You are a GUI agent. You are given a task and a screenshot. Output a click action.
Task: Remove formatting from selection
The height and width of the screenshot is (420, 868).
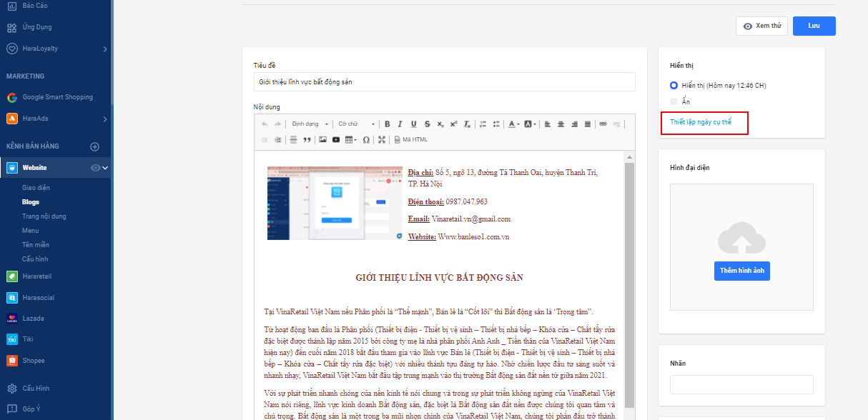pyautogui.click(x=467, y=124)
